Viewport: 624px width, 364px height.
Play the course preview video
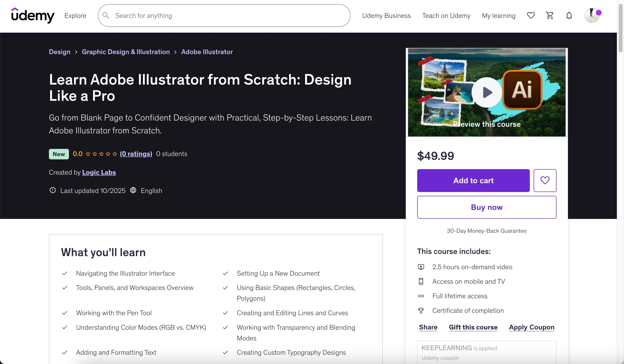tap(487, 92)
